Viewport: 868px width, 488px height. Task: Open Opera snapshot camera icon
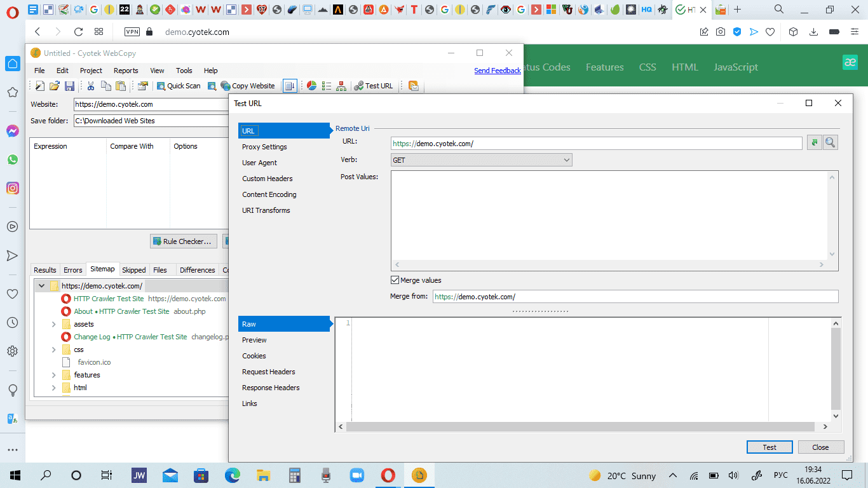pyautogui.click(x=721, y=32)
